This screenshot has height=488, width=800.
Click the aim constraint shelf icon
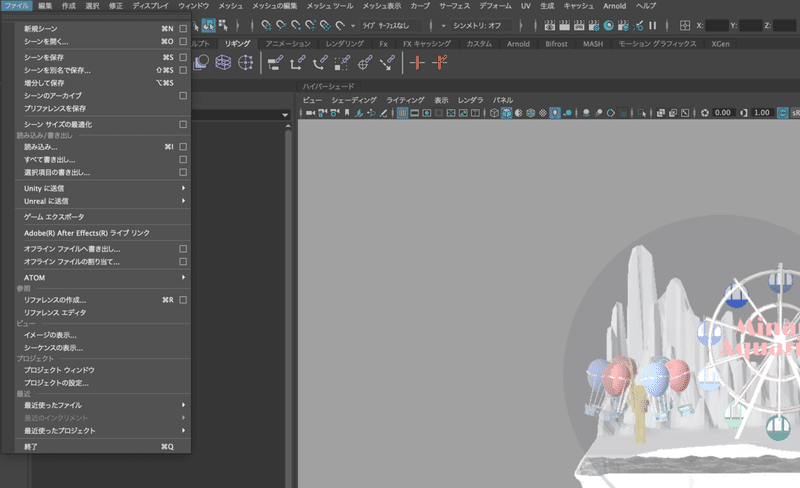(x=365, y=62)
